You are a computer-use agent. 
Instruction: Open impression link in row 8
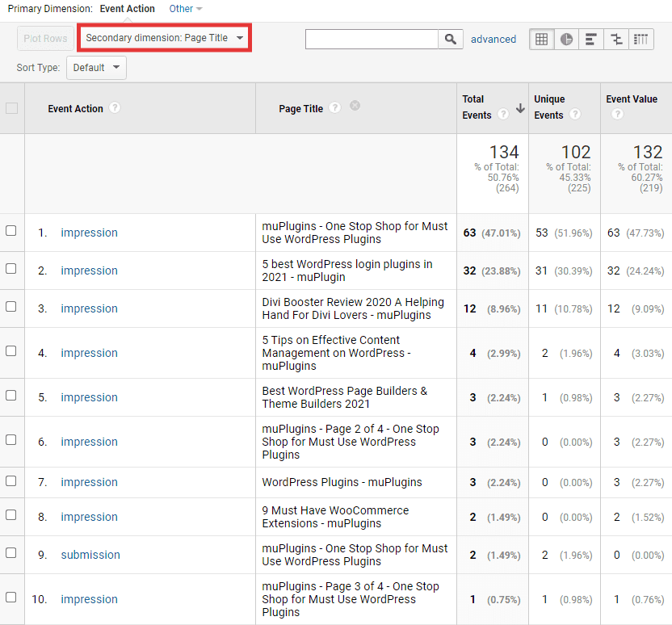pyautogui.click(x=89, y=517)
